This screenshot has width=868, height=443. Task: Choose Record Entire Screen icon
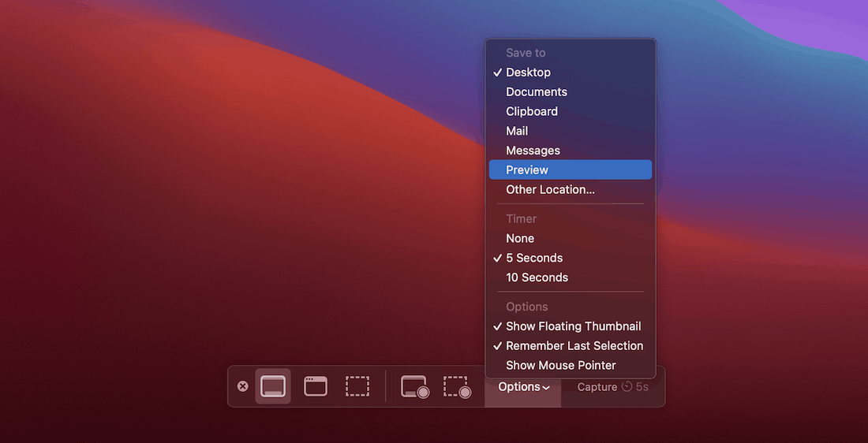[x=415, y=387]
